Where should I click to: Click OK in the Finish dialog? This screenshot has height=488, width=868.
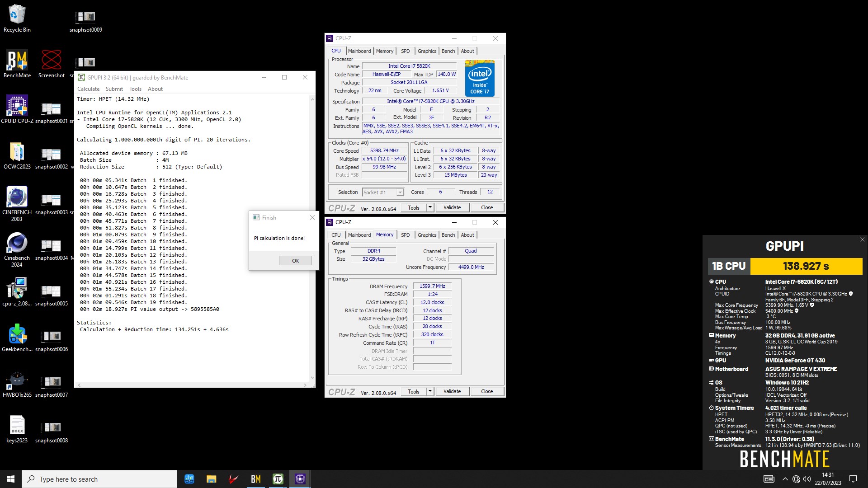pyautogui.click(x=295, y=261)
